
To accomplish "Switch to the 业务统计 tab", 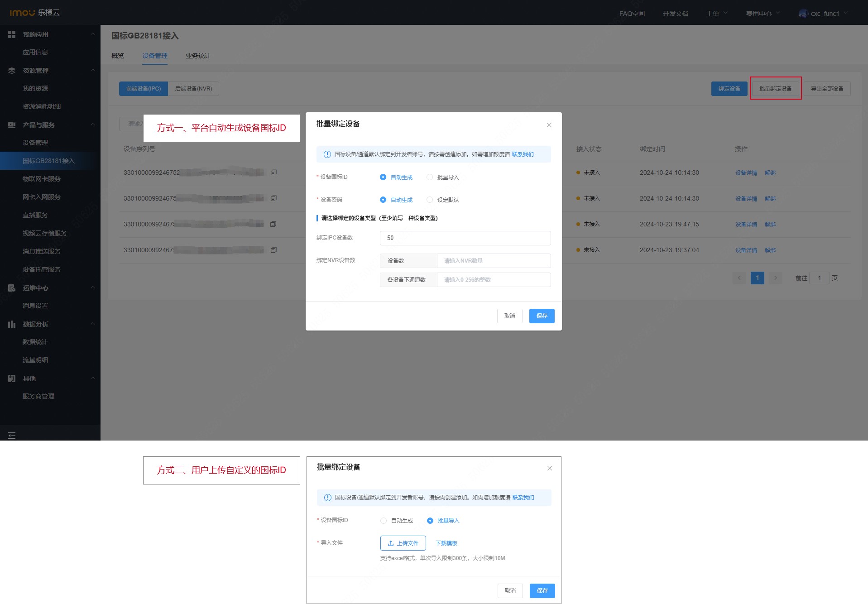I will pyautogui.click(x=198, y=56).
